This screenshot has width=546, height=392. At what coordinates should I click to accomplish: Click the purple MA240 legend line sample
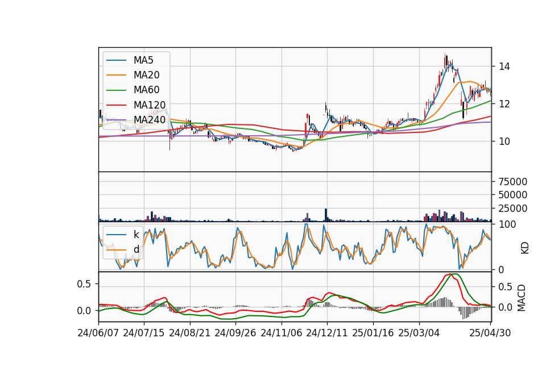(x=116, y=120)
